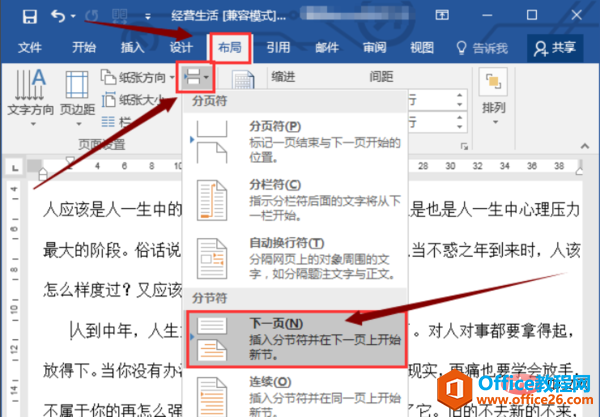Image resolution: width=600 pixels, height=417 pixels.
Task: Collapse the ribbon with the chevron
Action: point(585,146)
